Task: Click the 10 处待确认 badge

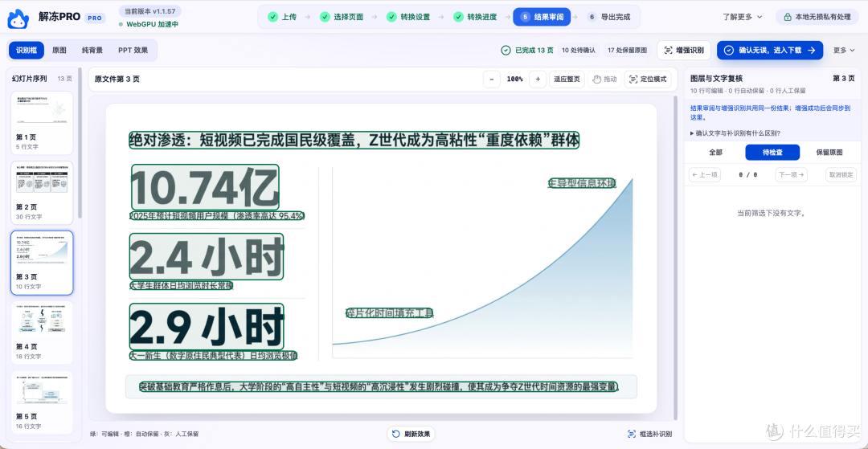Action: 579,51
